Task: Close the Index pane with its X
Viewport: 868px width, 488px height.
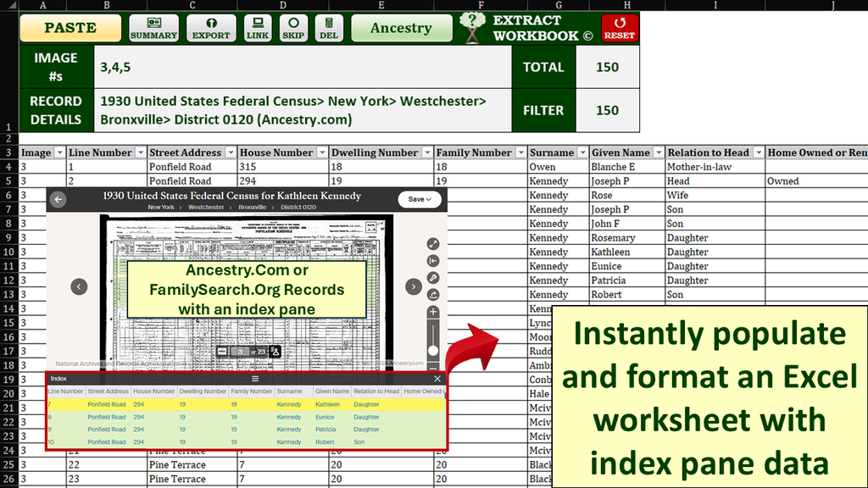Action: tap(438, 378)
